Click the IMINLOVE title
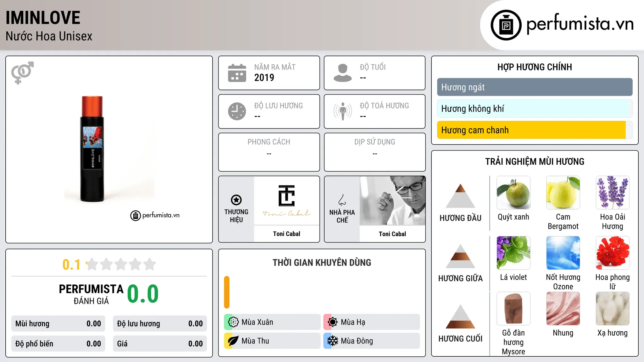This screenshot has height=362, width=644. (43, 18)
